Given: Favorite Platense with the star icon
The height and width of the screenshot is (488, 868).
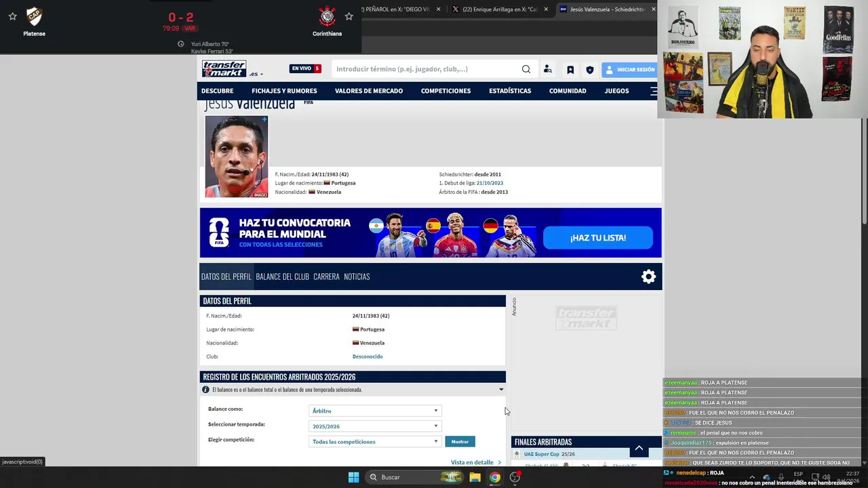Looking at the screenshot, I should (13, 16).
